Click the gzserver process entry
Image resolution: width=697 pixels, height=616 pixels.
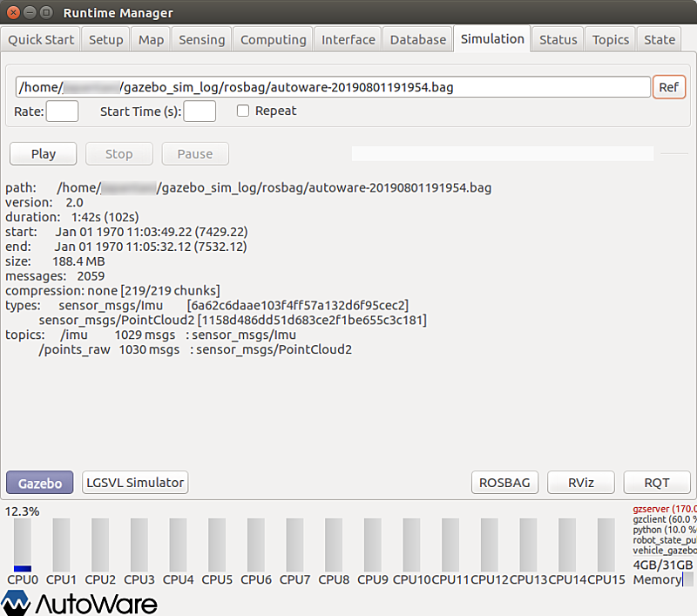point(665,509)
